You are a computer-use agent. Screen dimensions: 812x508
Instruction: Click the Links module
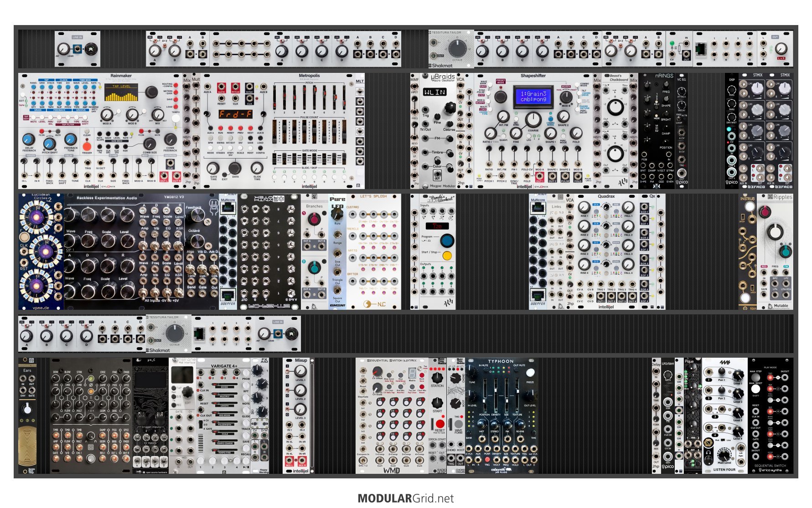(556, 251)
